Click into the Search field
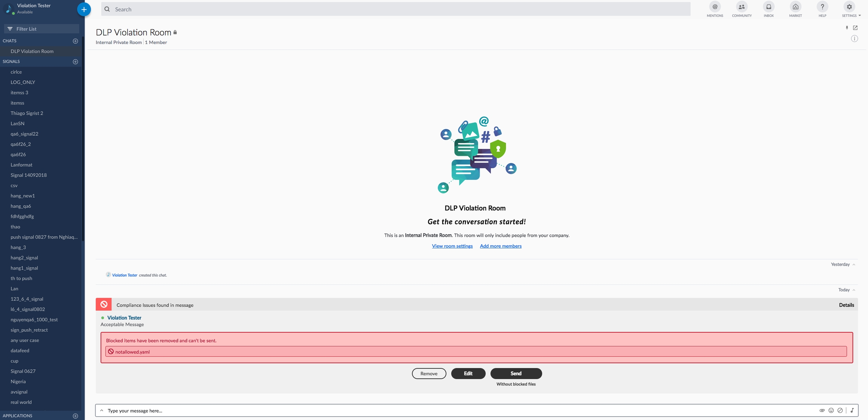The image size is (868, 420). coord(396,9)
